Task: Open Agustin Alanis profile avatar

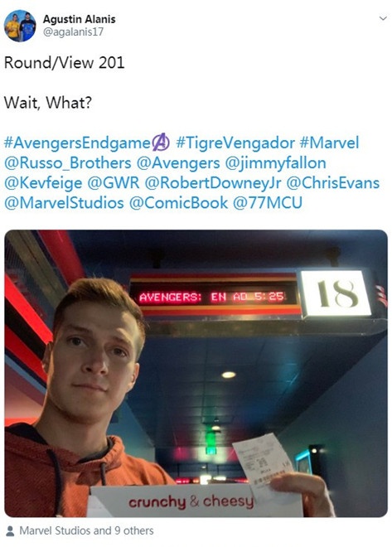Action: (20, 26)
